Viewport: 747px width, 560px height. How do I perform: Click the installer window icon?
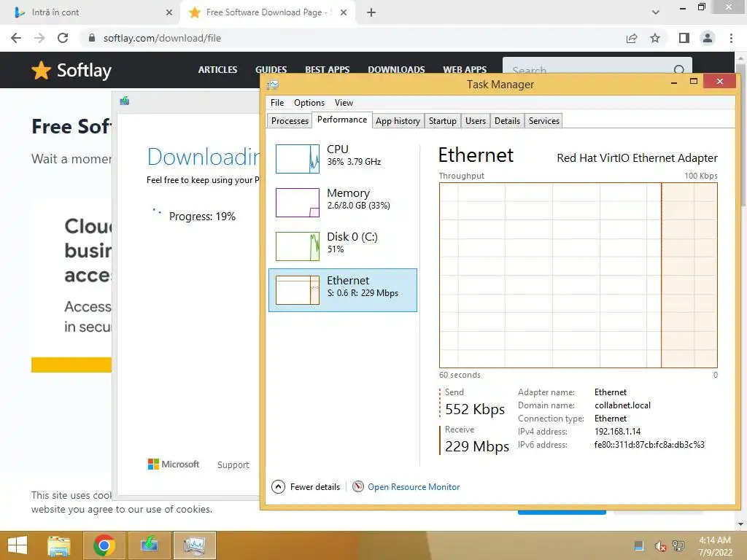pos(125,101)
